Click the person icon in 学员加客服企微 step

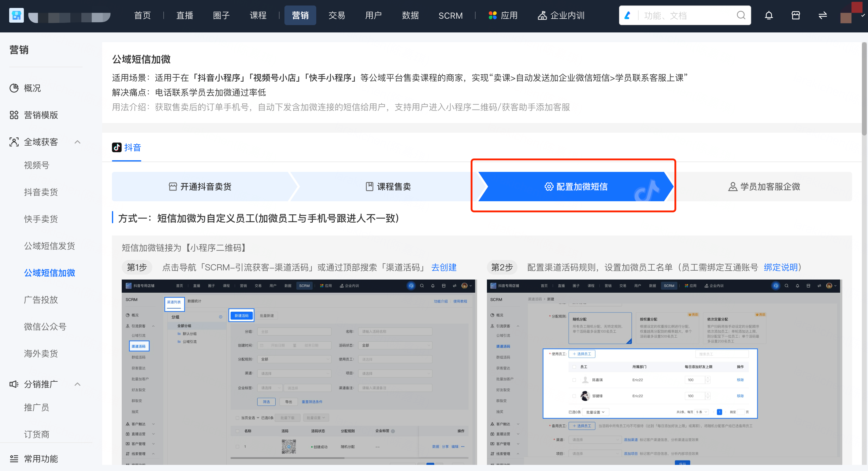coord(733,187)
